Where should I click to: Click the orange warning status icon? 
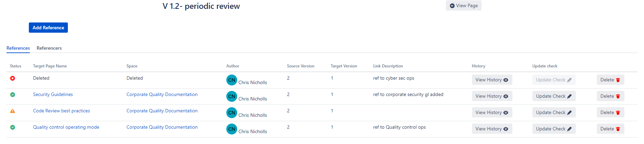pos(13,111)
